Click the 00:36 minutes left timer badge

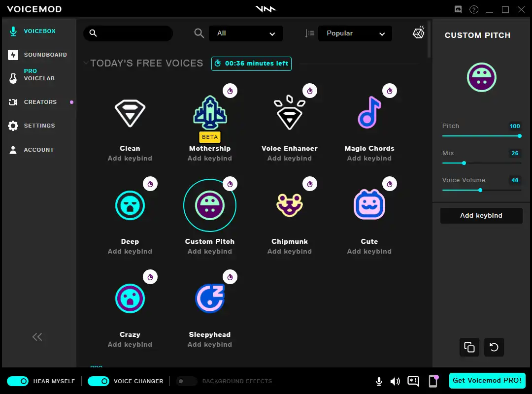click(x=251, y=64)
